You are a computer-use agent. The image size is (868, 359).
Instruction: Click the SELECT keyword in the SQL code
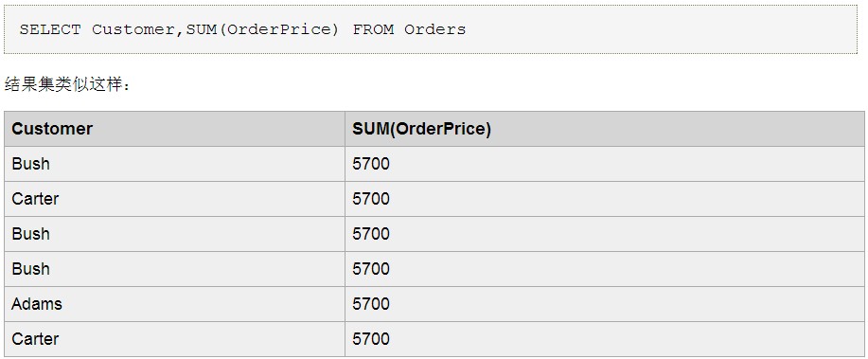click(50, 29)
